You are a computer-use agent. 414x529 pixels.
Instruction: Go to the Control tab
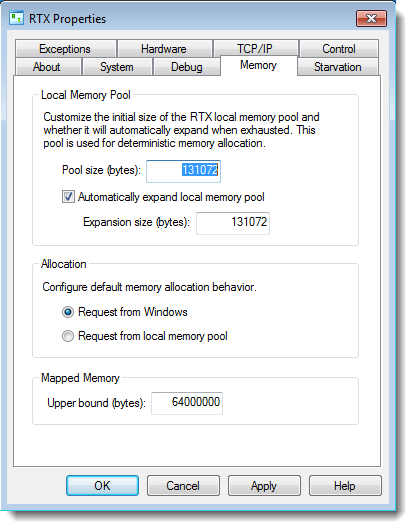click(339, 49)
